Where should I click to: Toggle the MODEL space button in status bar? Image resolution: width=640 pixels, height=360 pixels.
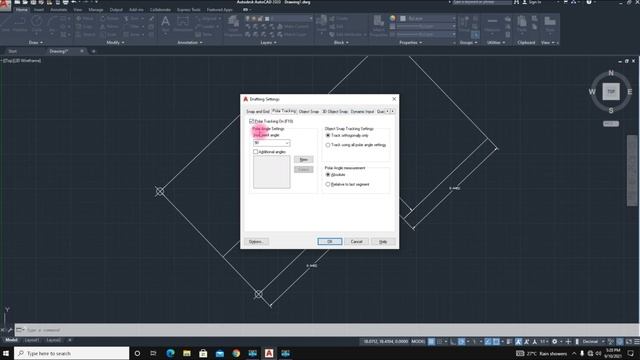pyautogui.click(x=418, y=342)
